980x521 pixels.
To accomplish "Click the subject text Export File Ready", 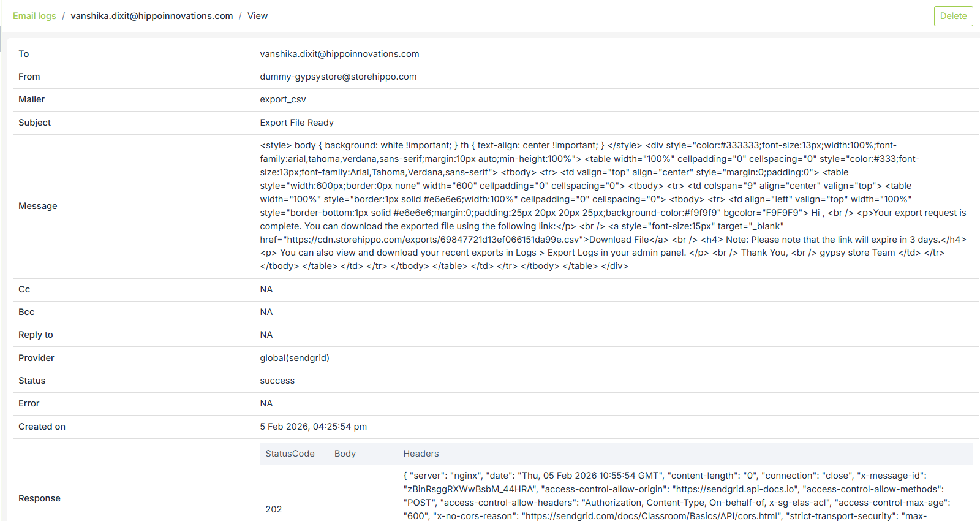I will (x=296, y=123).
